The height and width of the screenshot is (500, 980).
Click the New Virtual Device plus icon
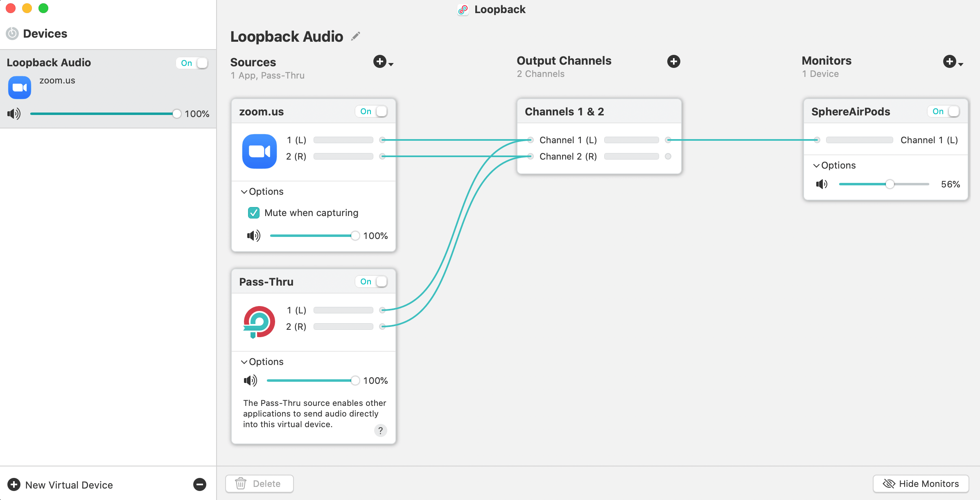(x=14, y=484)
